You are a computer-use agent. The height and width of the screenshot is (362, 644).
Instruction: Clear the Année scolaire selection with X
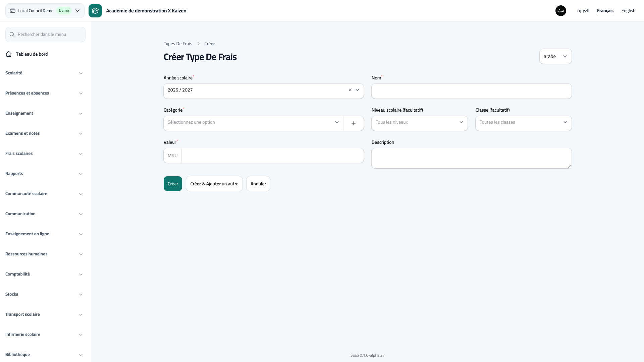pos(350,90)
